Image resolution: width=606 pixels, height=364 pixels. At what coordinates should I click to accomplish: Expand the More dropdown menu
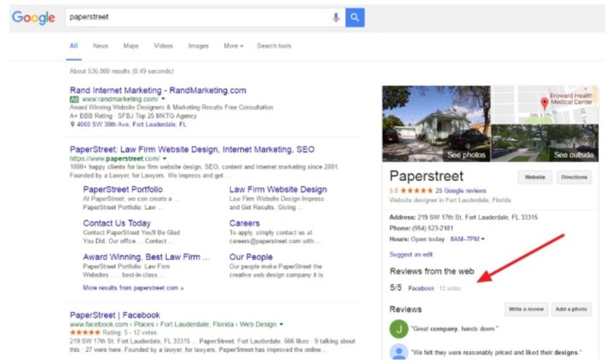coord(234,46)
